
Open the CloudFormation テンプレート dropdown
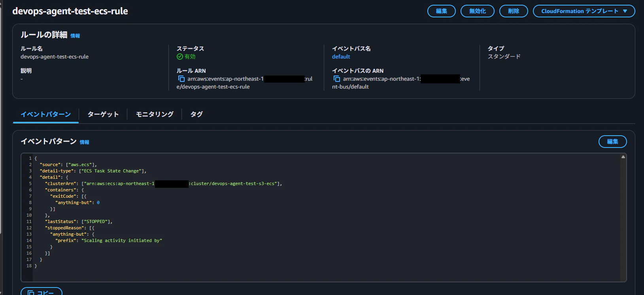(x=584, y=11)
